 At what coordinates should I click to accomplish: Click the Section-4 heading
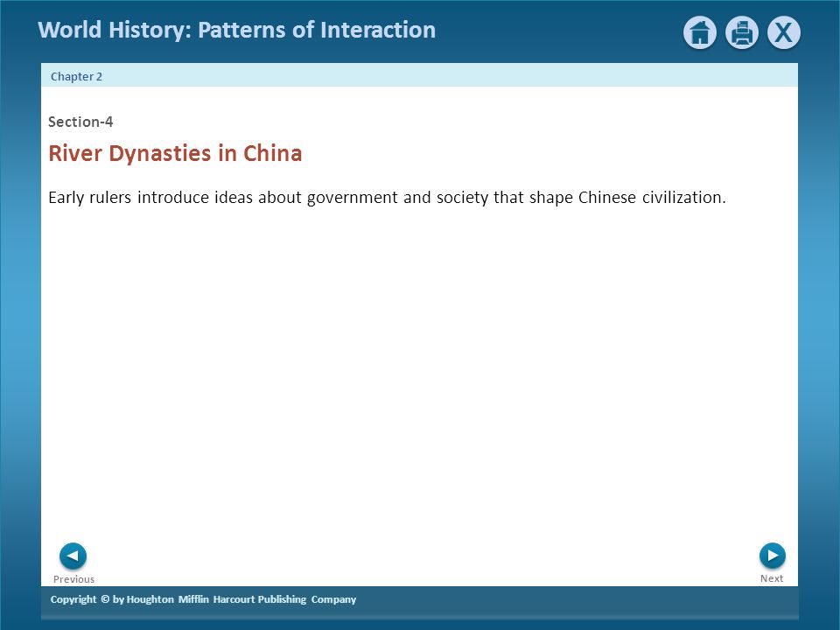tap(80, 122)
